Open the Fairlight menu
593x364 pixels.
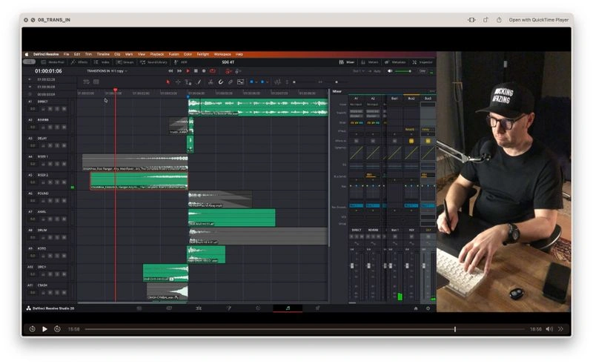click(x=203, y=54)
